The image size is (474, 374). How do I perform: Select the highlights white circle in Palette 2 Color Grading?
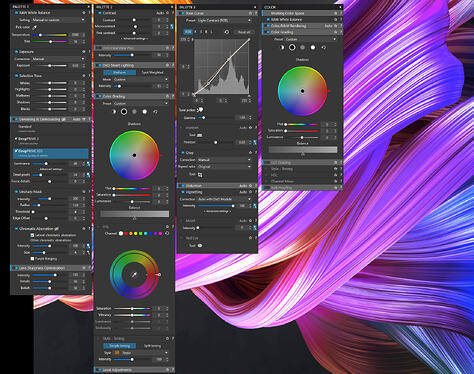tap(145, 112)
